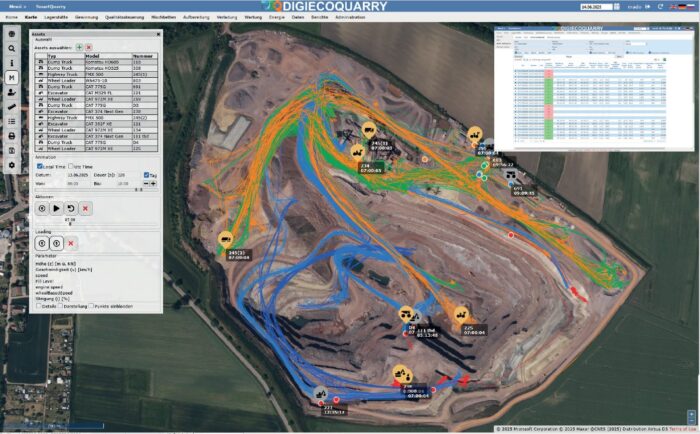700x434 pixels.
Task: Open the globe map layers tool
Action: (x=12, y=34)
